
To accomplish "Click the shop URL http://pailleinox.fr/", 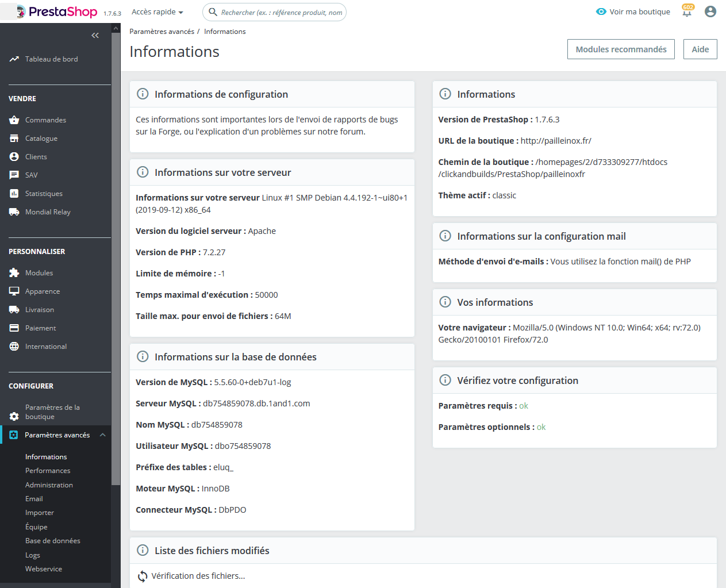I will [556, 141].
